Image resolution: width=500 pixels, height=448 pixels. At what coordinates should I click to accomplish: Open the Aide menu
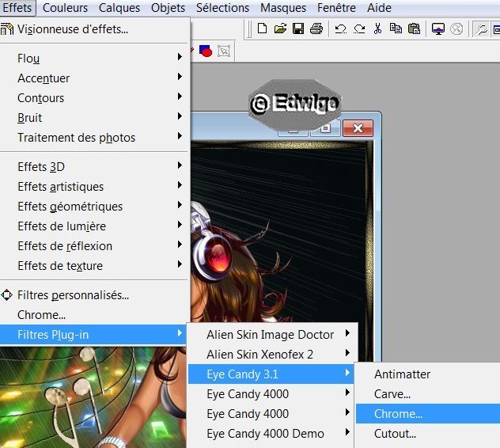tap(379, 7)
